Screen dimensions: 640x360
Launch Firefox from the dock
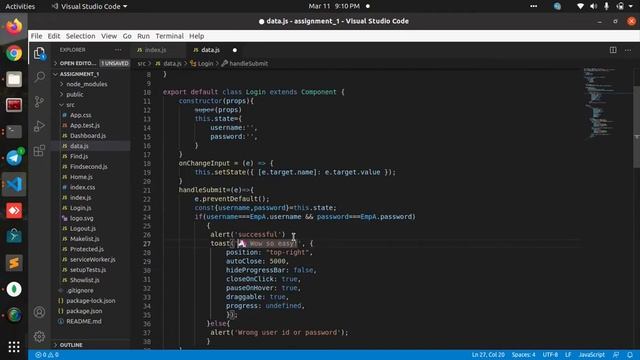click(x=14, y=27)
